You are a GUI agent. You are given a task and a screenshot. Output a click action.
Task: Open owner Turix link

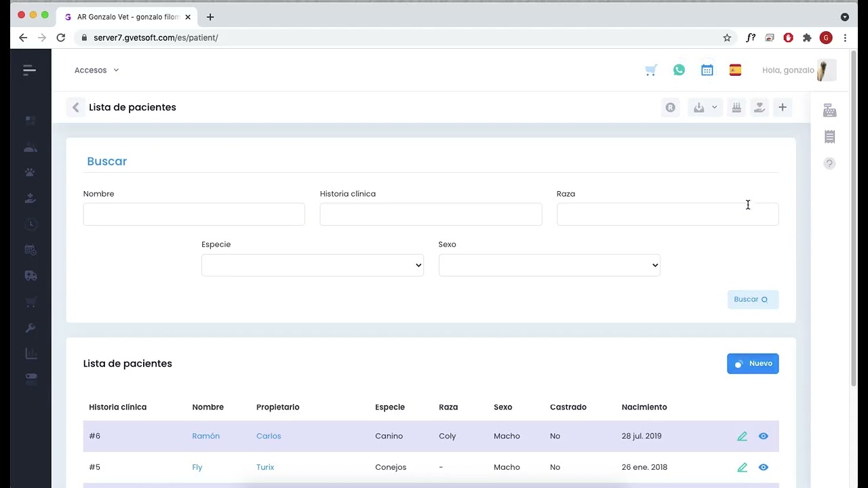click(265, 467)
